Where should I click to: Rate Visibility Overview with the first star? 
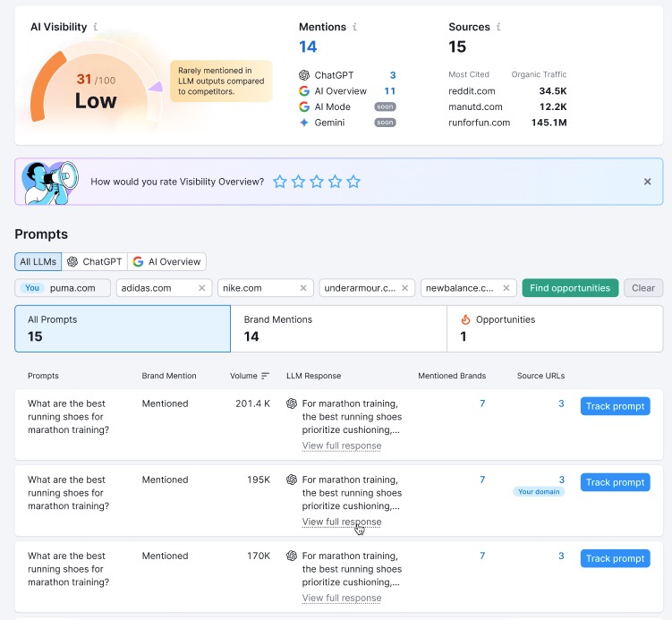click(x=280, y=182)
